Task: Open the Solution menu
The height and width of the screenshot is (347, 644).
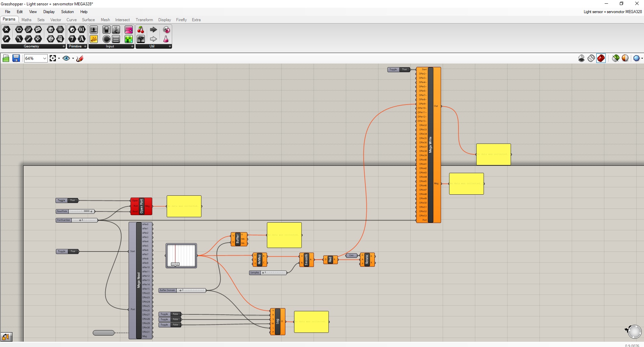Action: click(x=67, y=12)
